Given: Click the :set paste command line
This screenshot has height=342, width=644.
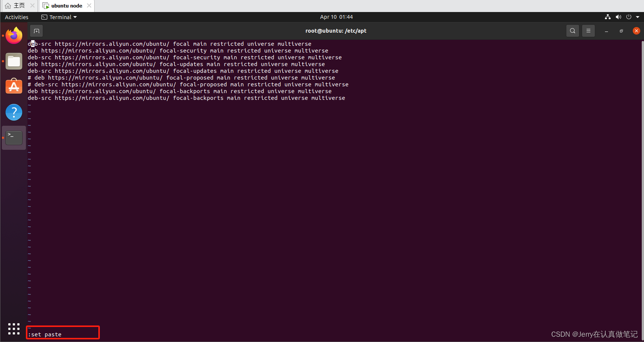Looking at the screenshot, I should [45, 334].
